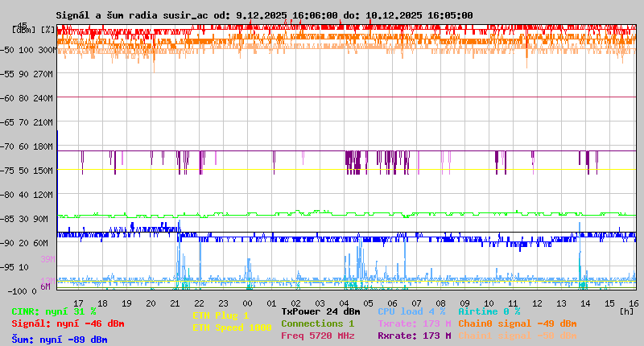Click the '-55 90 270M' y-axis label
The image size is (644, 346).
pyautogui.click(x=27, y=74)
